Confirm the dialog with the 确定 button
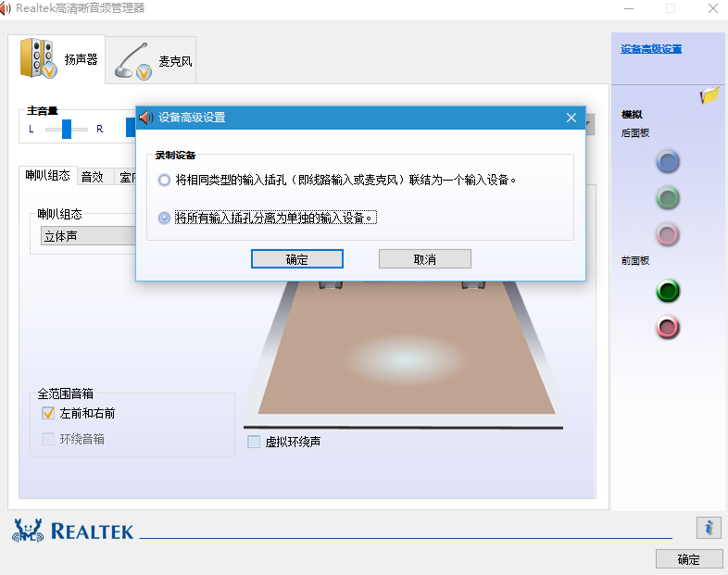728x575 pixels. pyautogui.click(x=297, y=259)
